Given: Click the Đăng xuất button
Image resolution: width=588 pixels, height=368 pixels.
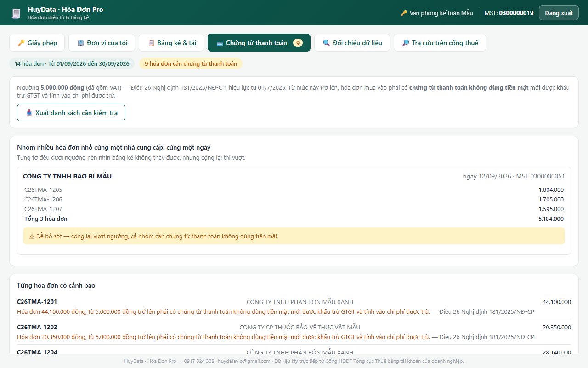Looking at the screenshot, I should (x=559, y=13).
